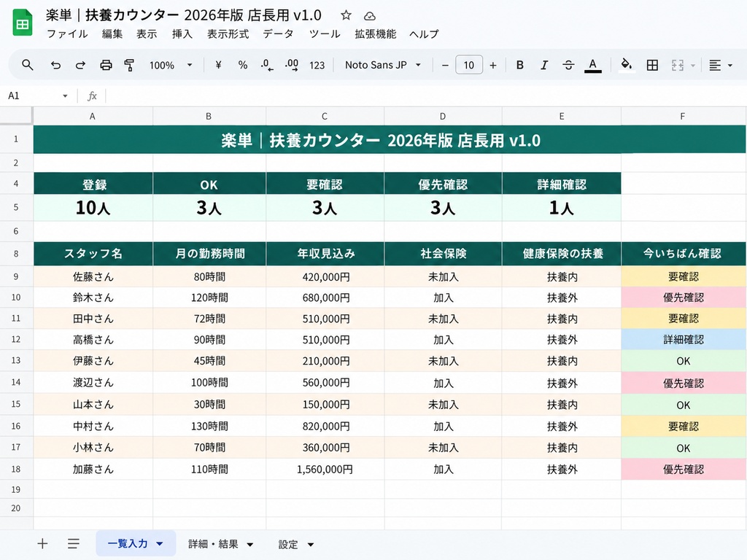Expand the merge cells options arrow
Viewport: 747px width, 560px height.
coord(693,65)
